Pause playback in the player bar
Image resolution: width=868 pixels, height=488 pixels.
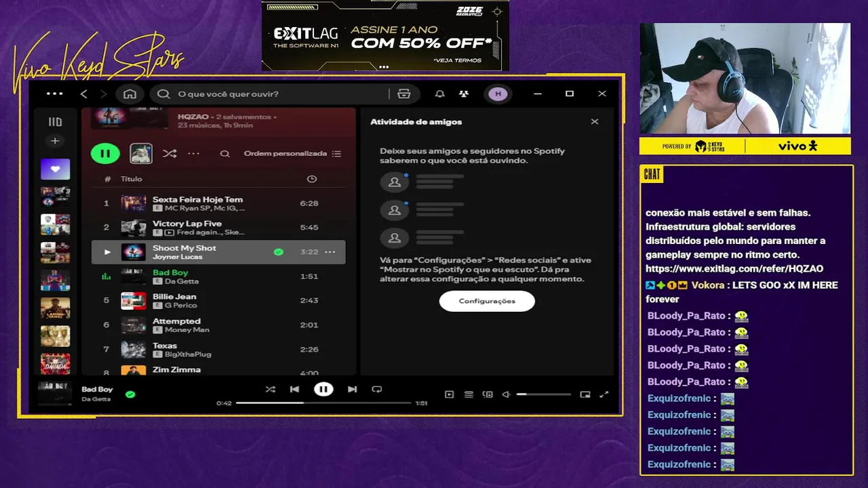323,389
